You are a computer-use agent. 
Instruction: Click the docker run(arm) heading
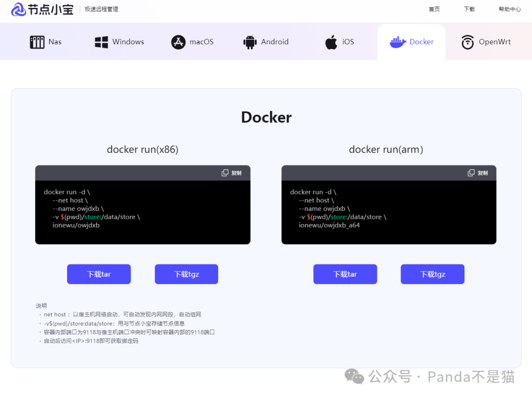pyautogui.click(x=386, y=149)
